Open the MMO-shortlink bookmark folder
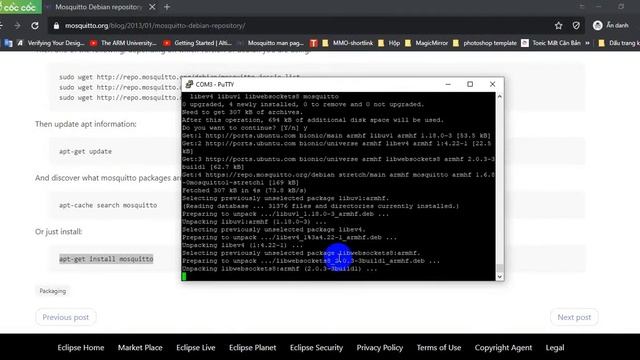Screen dimensions: 640x360 point(348,43)
